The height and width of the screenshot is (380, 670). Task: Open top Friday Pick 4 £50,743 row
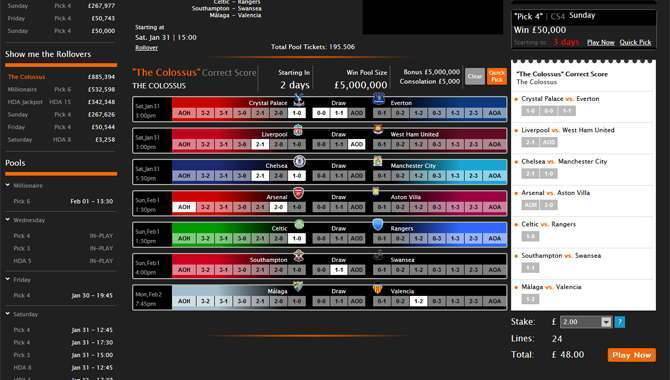click(61, 18)
